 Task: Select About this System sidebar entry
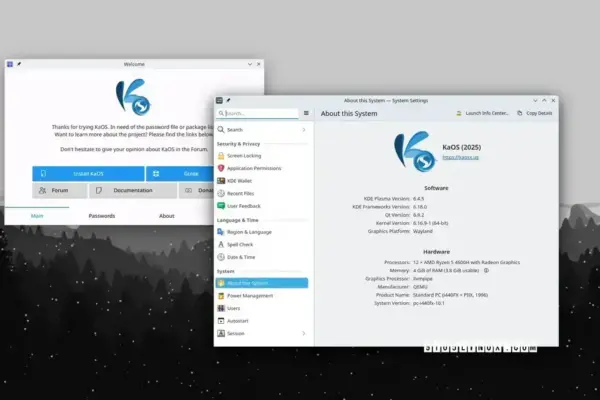[262, 283]
